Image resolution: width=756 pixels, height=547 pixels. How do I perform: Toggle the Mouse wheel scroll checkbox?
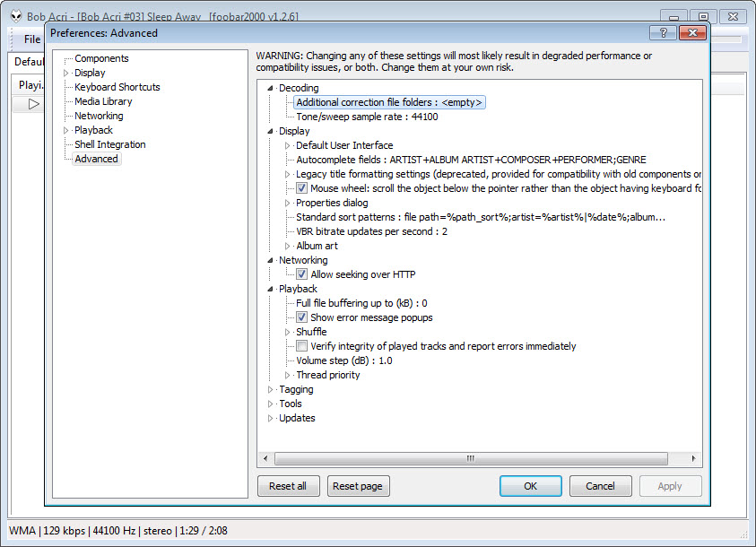coord(302,188)
